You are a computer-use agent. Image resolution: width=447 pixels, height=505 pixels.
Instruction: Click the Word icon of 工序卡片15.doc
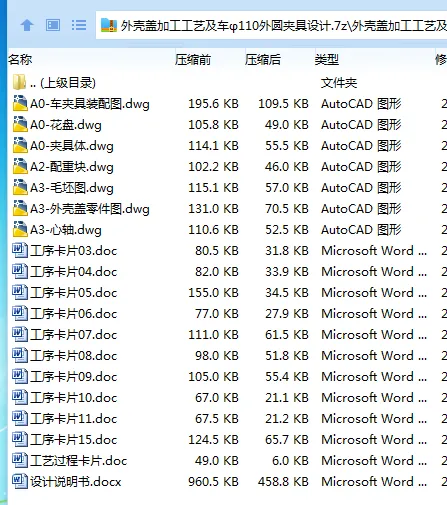coord(20,439)
